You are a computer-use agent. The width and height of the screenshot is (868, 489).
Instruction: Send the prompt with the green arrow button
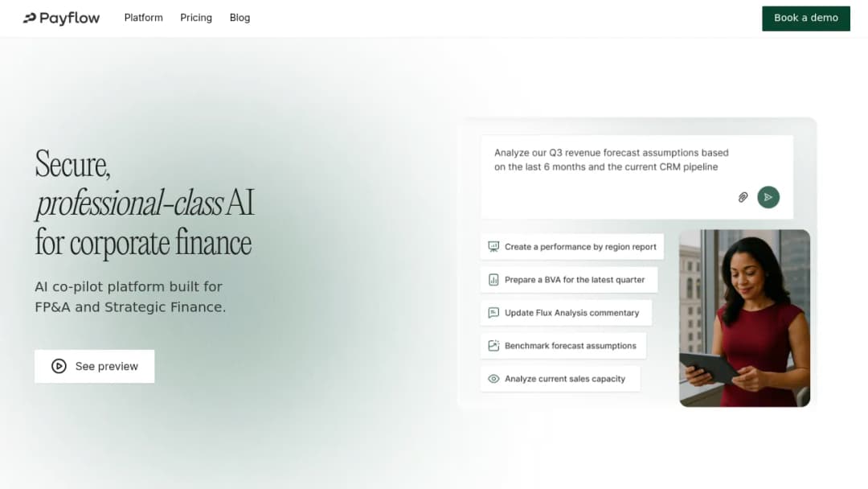coord(768,197)
